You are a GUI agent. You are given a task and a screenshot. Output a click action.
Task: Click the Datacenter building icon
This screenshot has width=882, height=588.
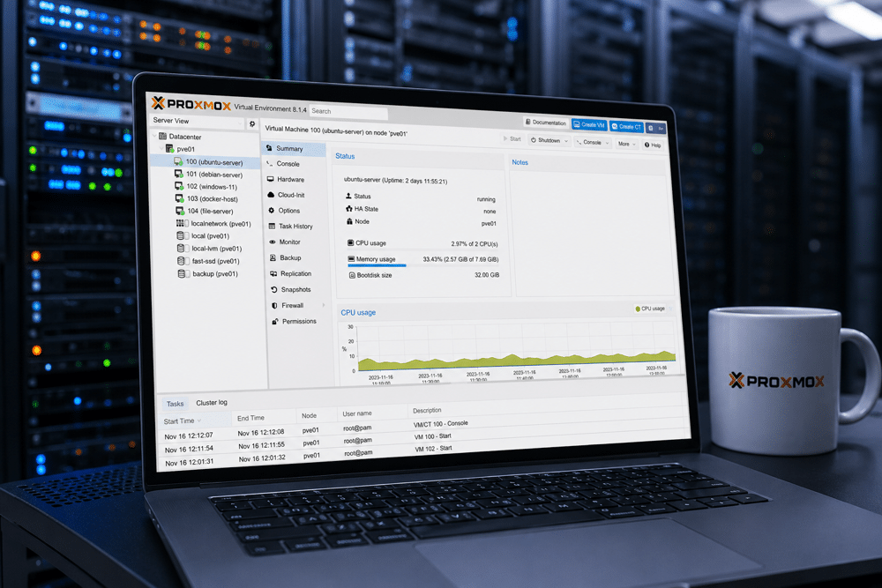pos(162,136)
